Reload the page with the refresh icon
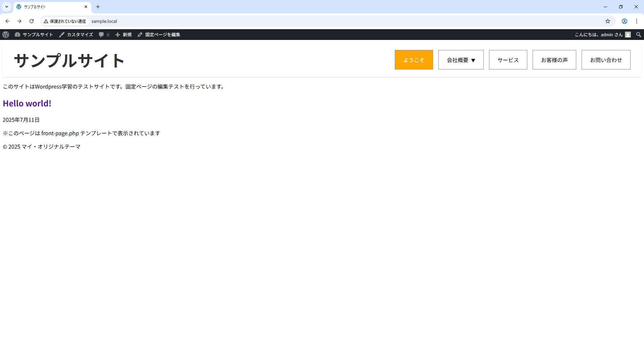This screenshot has width=644, height=349. click(x=32, y=21)
